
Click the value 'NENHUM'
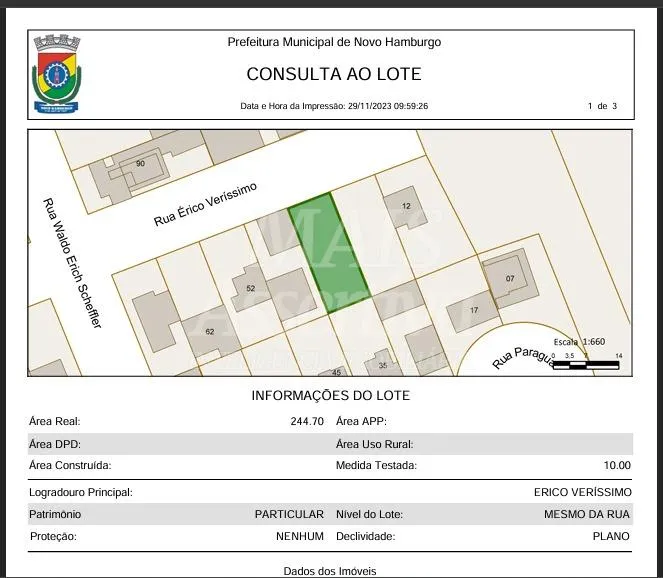pyautogui.click(x=300, y=537)
